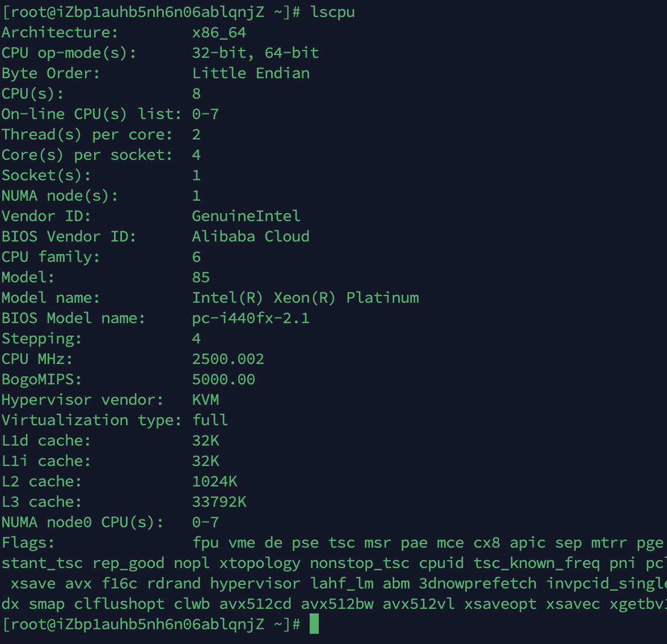
Task: Click the pc-i440fx-2.1 BIOS model text
Action: click(251, 318)
